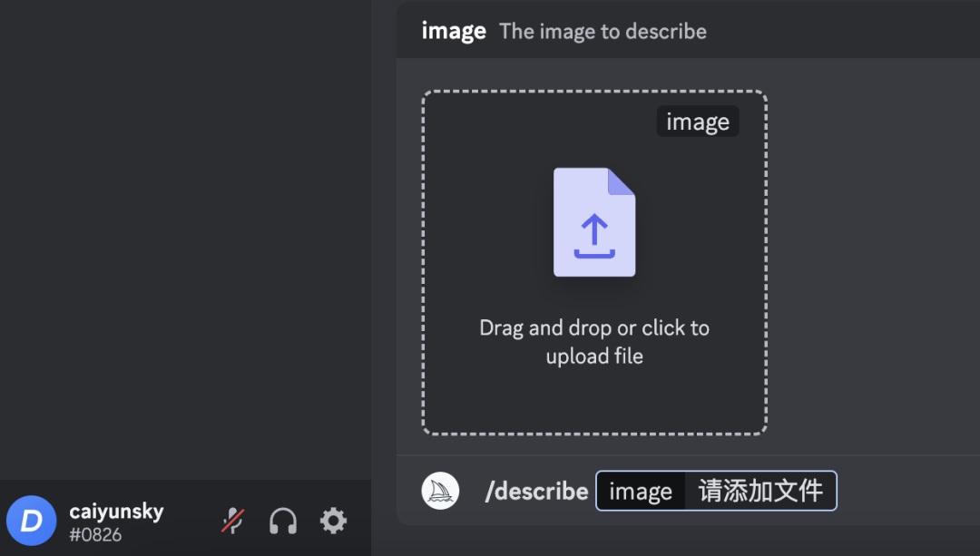
Task: Select the "image" pill in the command bar
Action: pos(640,491)
